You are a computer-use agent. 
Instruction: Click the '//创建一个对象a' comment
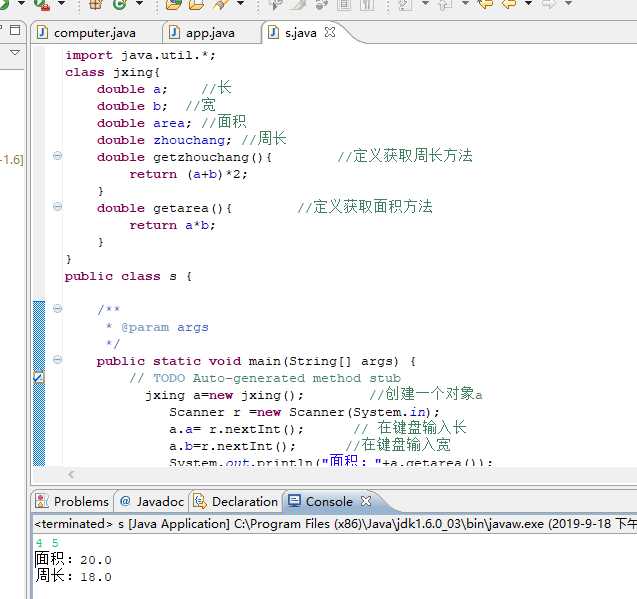(426, 394)
